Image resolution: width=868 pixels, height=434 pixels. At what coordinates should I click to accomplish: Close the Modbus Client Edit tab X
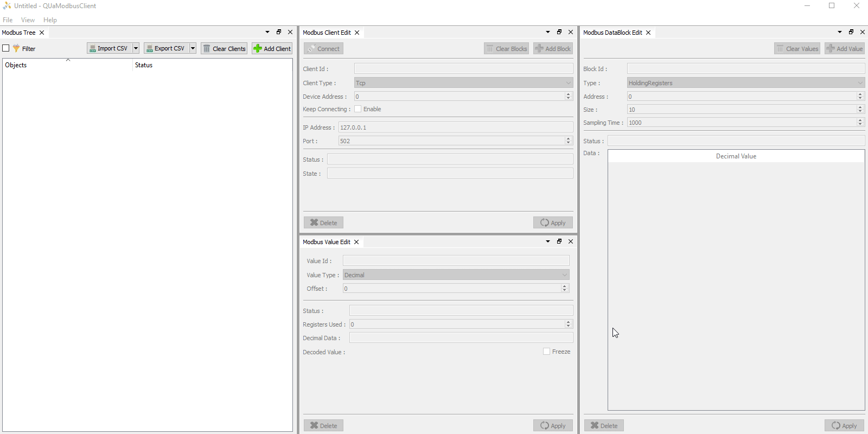click(x=357, y=33)
